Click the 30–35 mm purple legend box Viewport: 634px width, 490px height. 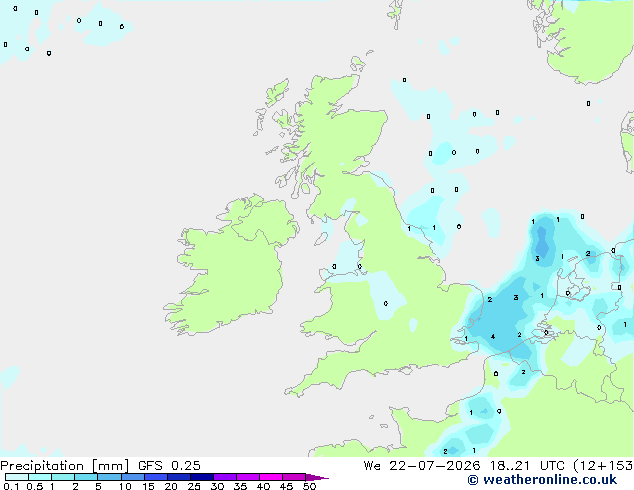click(x=225, y=477)
